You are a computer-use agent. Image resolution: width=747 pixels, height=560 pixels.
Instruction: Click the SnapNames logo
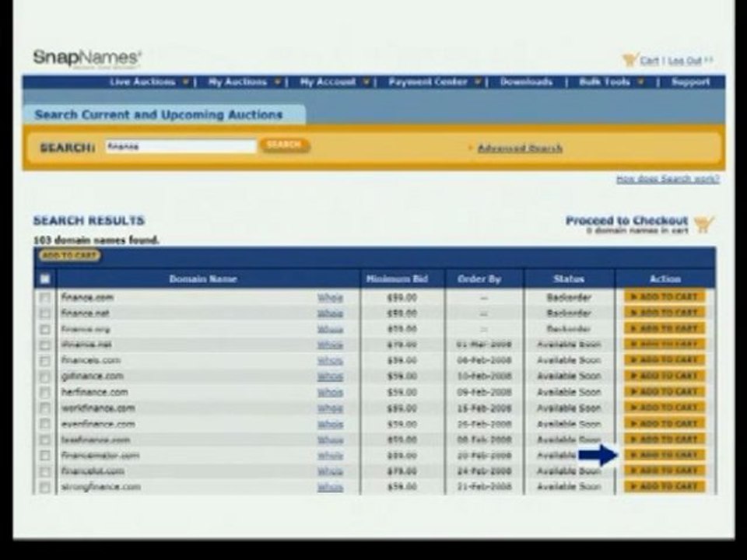(x=87, y=58)
